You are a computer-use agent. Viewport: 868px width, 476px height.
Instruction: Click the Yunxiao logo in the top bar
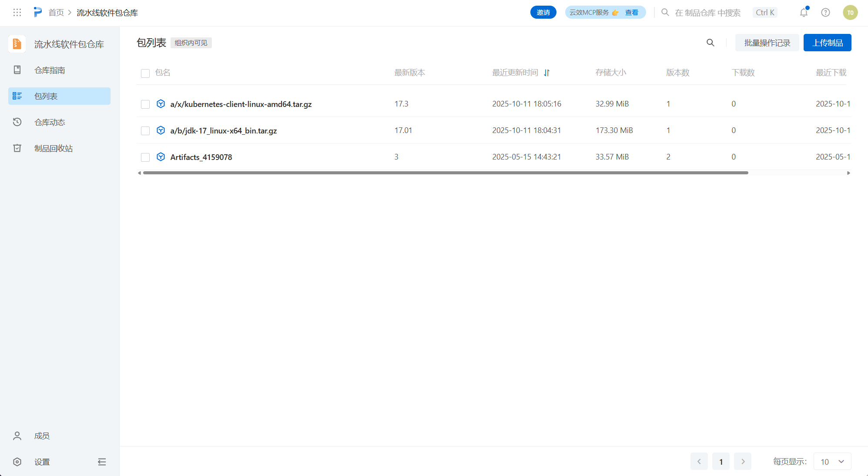[38, 13]
